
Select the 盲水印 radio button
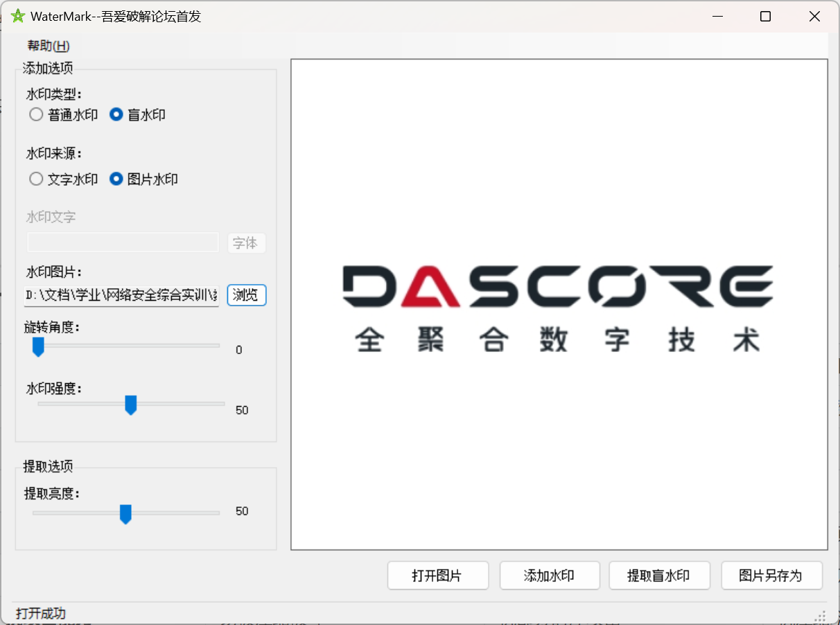tap(137, 115)
